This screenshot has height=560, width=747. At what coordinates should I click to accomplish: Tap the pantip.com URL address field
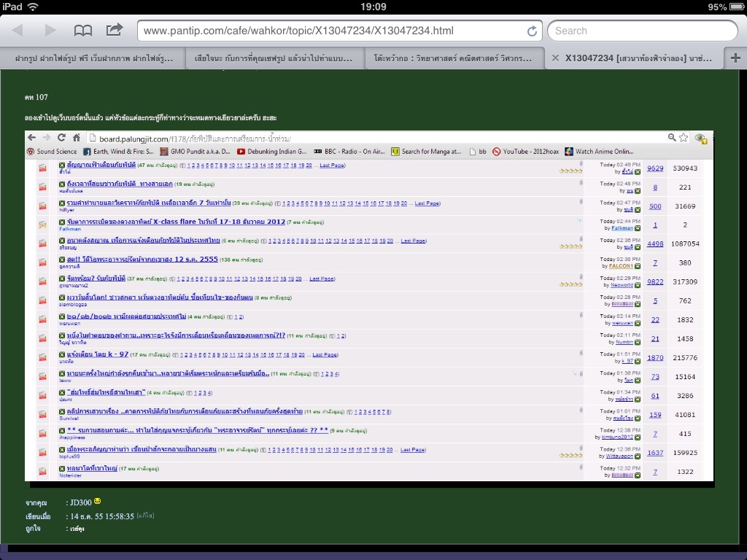(x=328, y=31)
